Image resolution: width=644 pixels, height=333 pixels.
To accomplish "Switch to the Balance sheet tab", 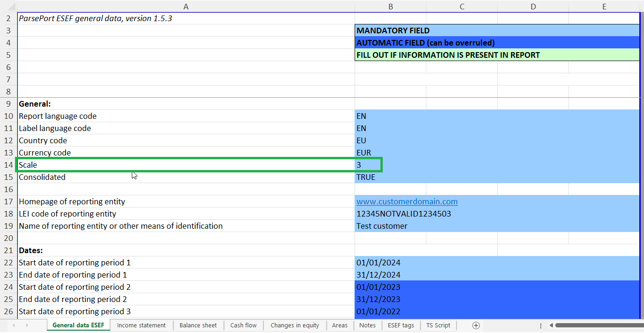I will [x=198, y=325].
